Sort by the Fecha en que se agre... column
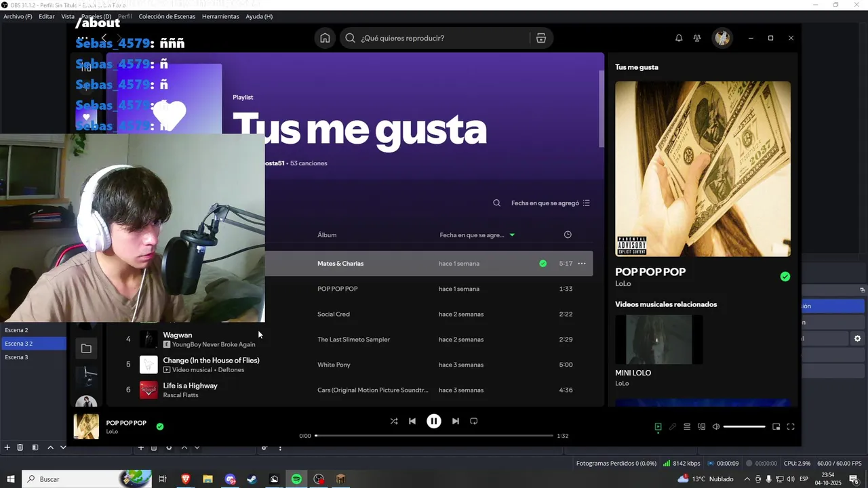The image size is (868, 488). click(477, 235)
